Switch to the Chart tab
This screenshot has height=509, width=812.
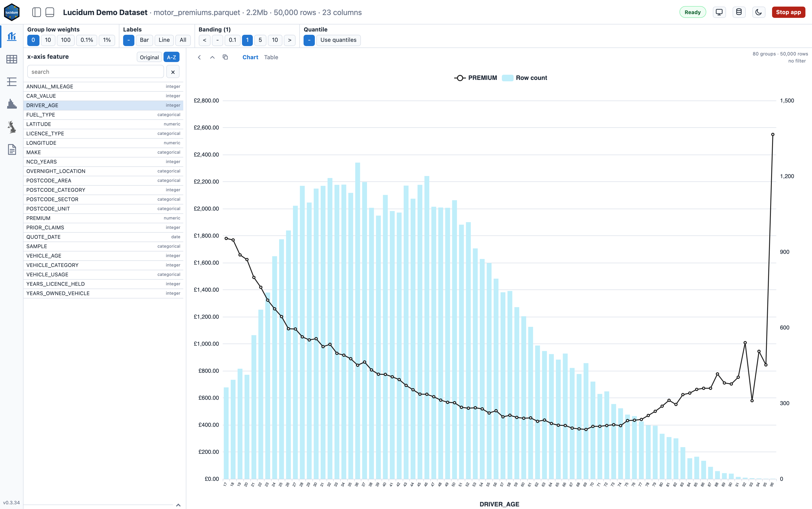(250, 57)
